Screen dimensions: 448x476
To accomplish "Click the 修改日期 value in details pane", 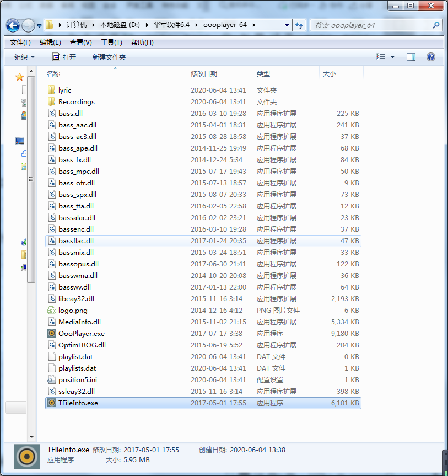I will pyautogui.click(x=152, y=450).
